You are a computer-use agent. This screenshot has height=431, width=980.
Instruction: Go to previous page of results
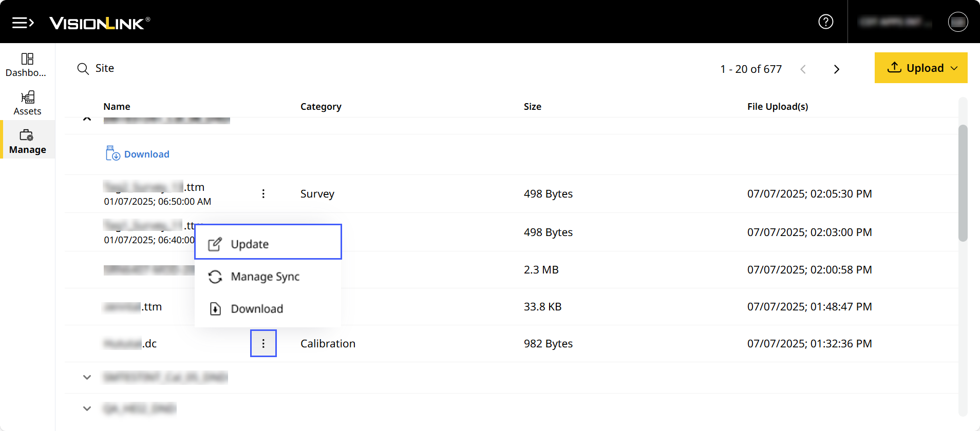tap(803, 69)
